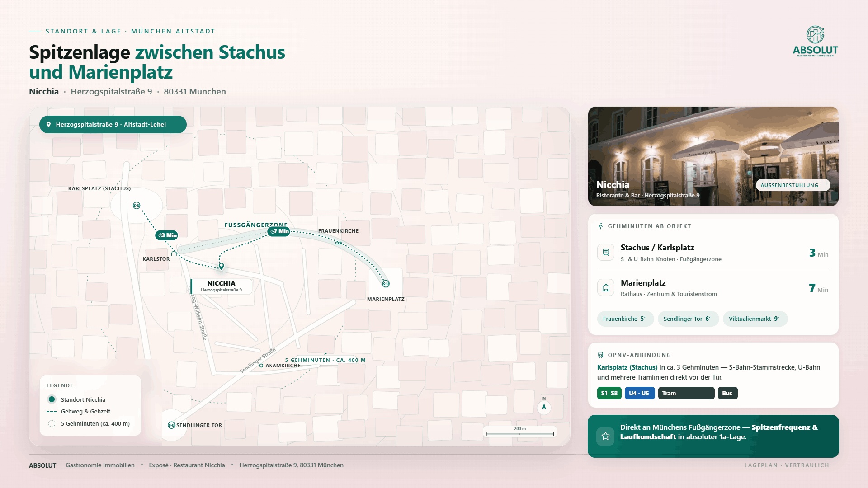Click the 5 Gehminuten legend circle symbol
The height and width of the screenshot is (488, 868).
click(52, 424)
